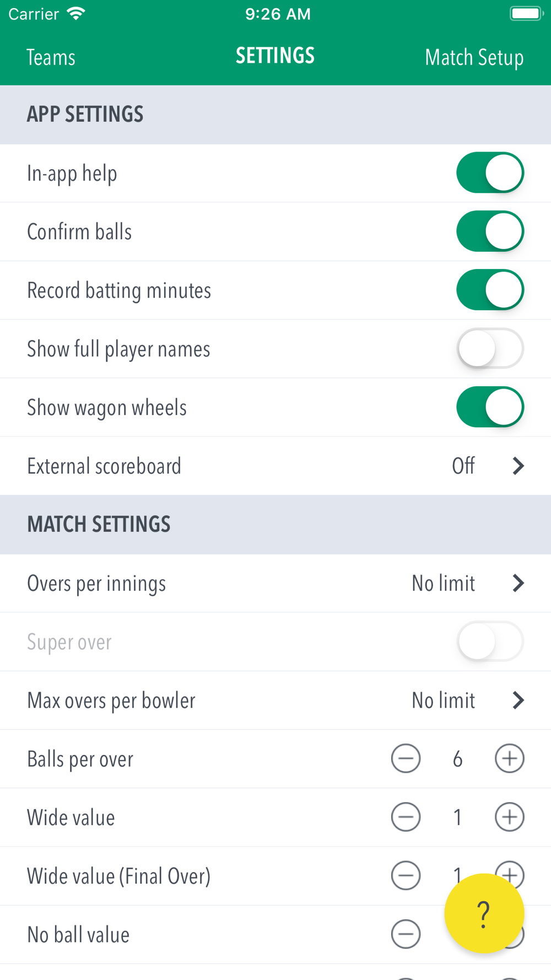The image size is (551, 980).
Task: Switch off Show wagon wheels
Action: pyautogui.click(x=490, y=407)
